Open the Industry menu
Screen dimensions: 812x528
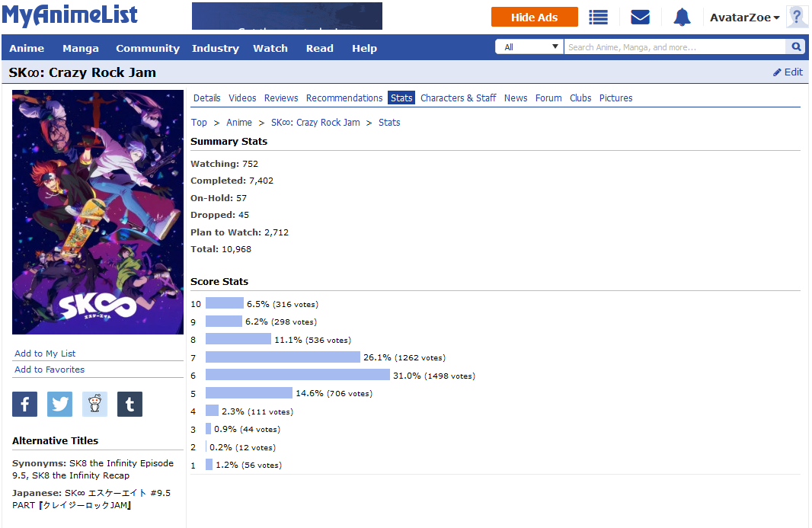(216, 48)
